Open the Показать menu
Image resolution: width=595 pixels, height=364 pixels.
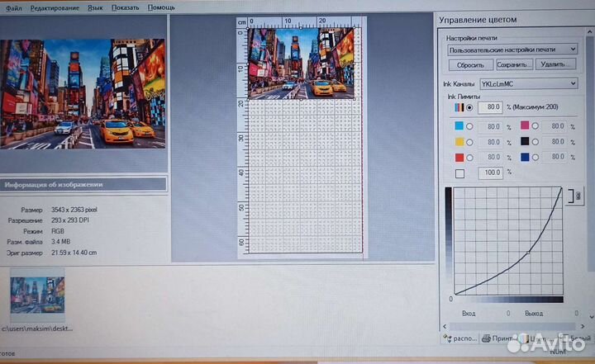click(x=125, y=7)
